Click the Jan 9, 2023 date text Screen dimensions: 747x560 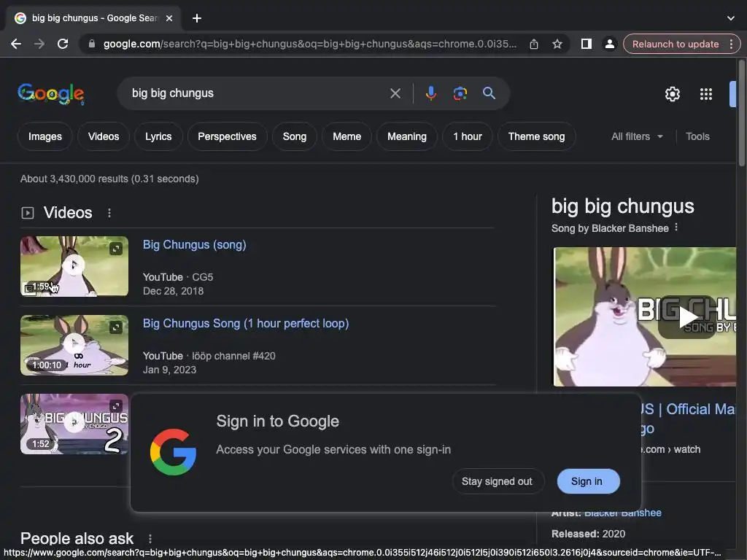(x=169, y=370)
